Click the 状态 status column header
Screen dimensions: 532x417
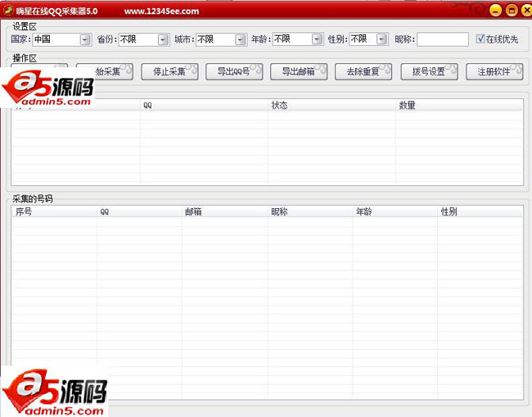pyautogui.click(x=331, y=105)
